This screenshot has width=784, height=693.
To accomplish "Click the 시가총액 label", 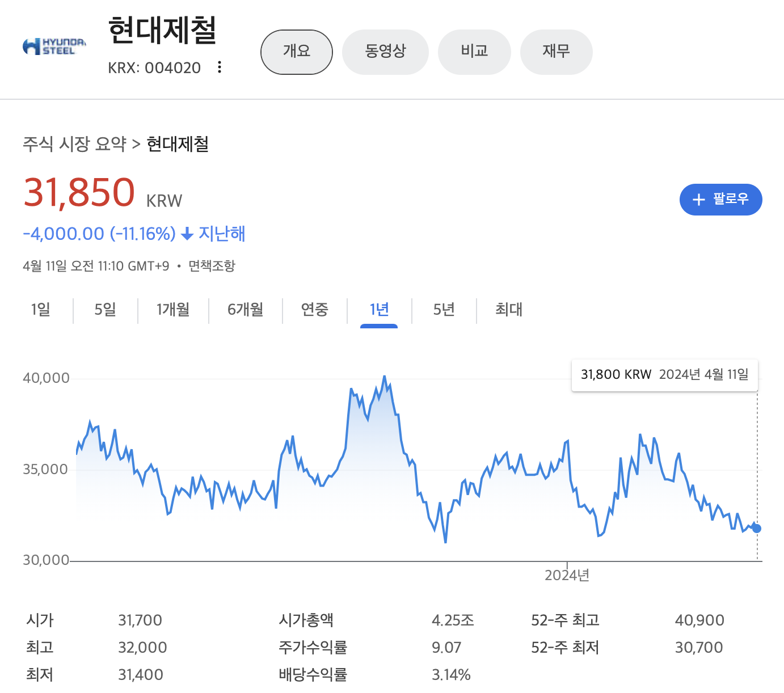I will point(306,620).
